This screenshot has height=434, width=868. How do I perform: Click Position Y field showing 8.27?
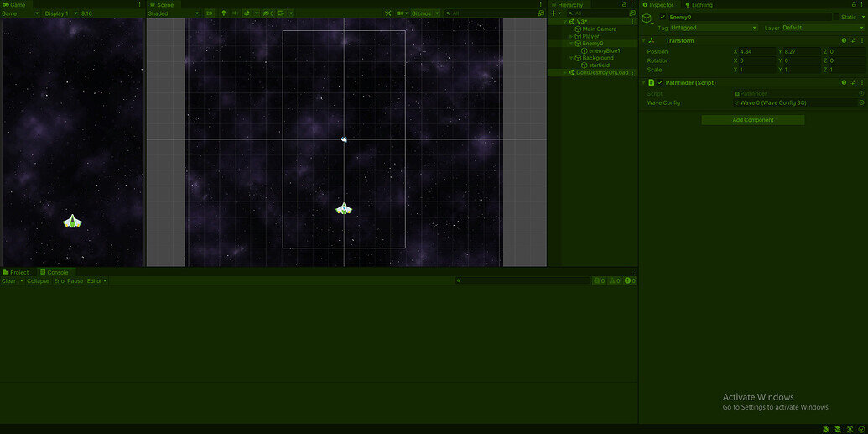(803, 51)
